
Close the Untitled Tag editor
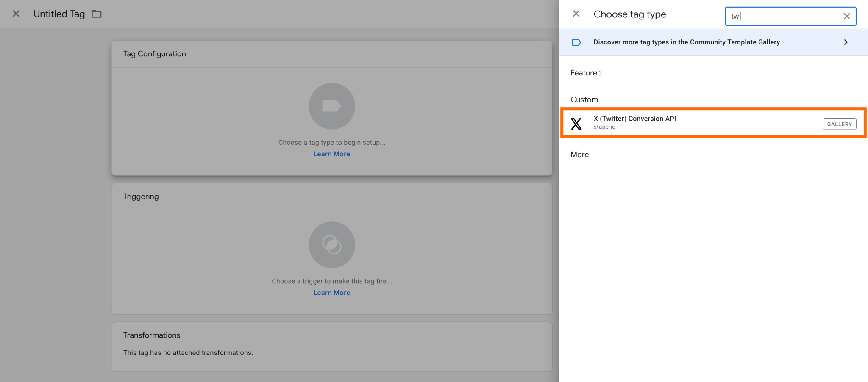tap(16, 14)
